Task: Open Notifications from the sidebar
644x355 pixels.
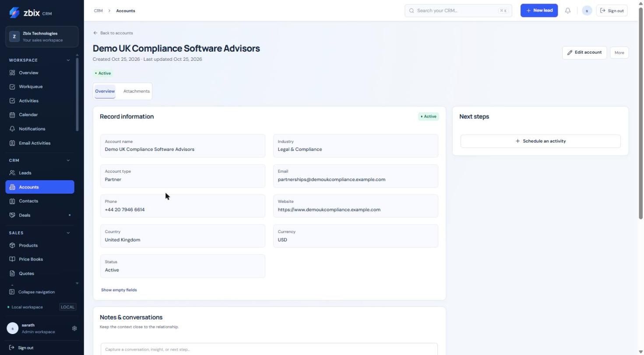Action: (x=40, y=129)
